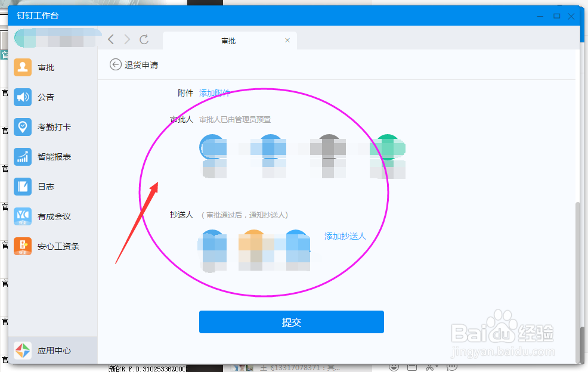Click 添加附件 to add an attachment
The image size is (588, 372).
click(x=214, y=93)
